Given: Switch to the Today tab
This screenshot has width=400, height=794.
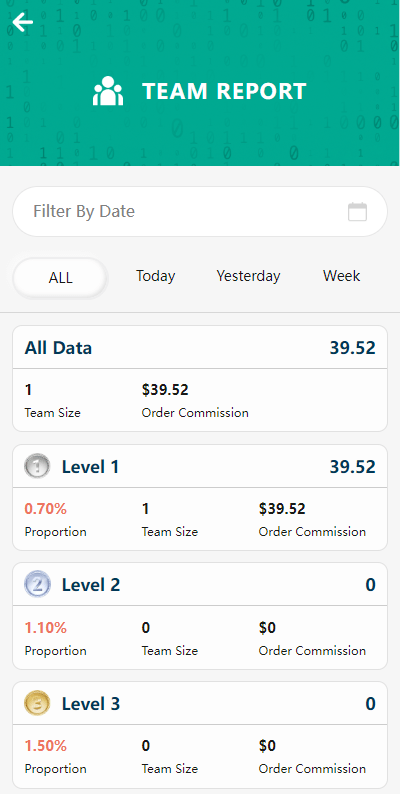Looking at the screenshot, I should [x=155, y=276].
